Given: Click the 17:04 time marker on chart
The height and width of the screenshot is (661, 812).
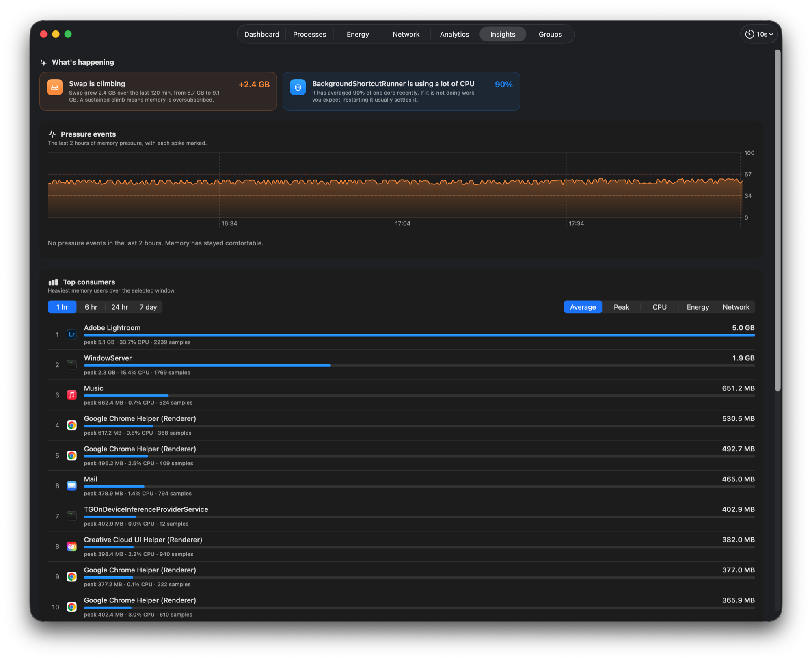Looking at the screenshot, I should [403, 223].
